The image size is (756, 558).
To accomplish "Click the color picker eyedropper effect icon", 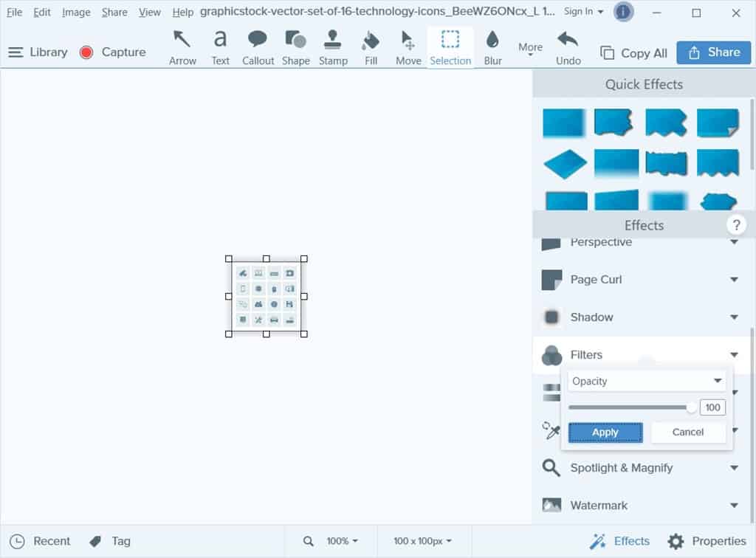I will (x=551, y=430).
